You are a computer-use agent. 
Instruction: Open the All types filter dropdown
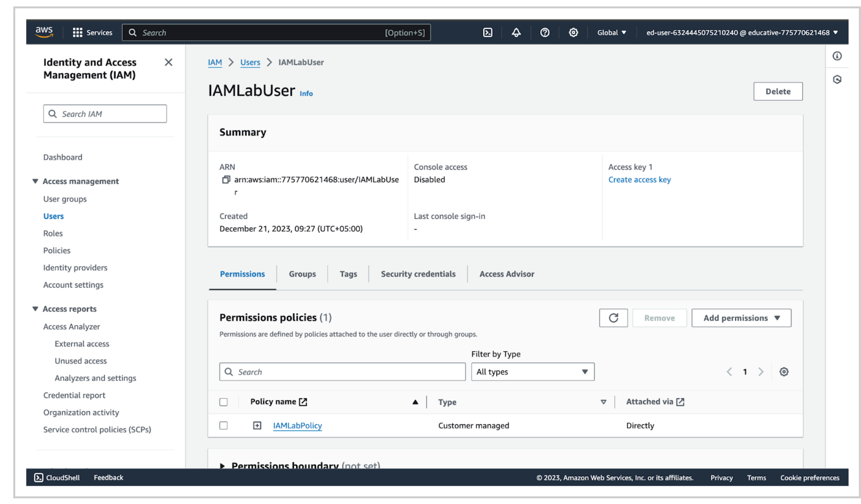tap(533, 372)
